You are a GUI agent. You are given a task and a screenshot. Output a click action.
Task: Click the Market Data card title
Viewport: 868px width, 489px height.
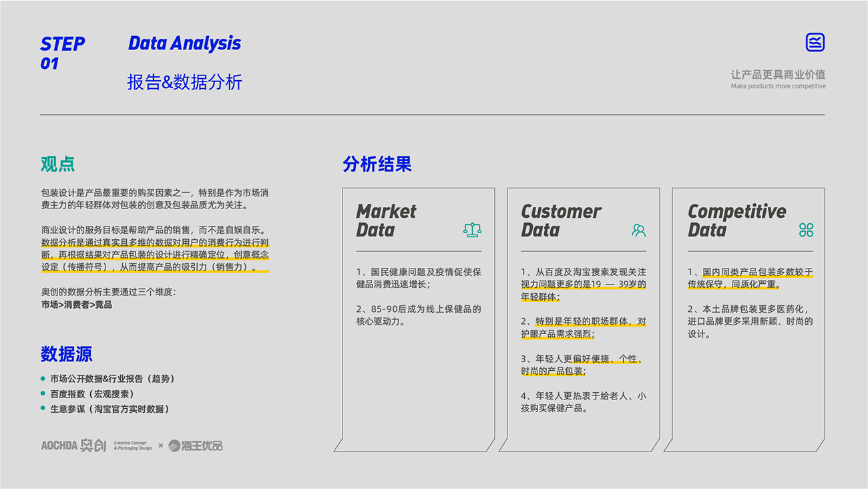point(386,220)
